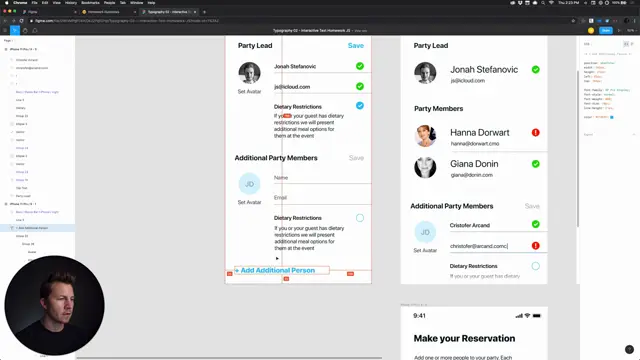The image size is (640, 360).
Task: Click the canvas vertical scrollbar
Action: (578, 149)
